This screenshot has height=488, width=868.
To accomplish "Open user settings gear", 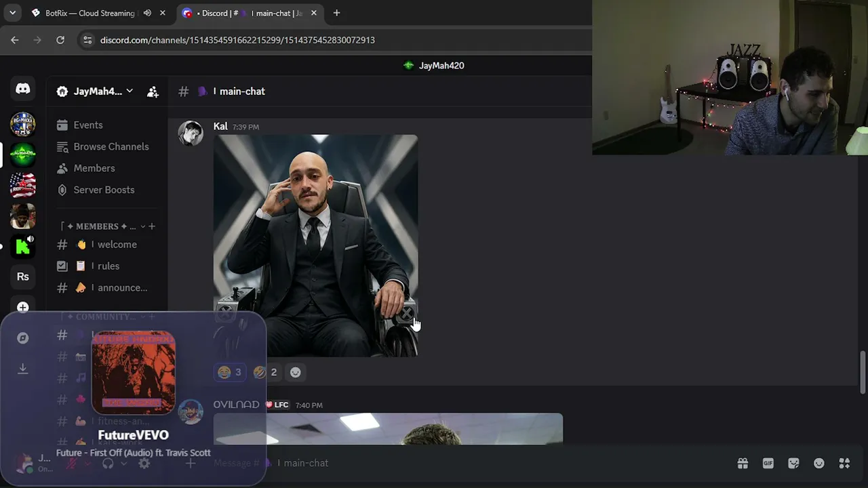I will point(144,464).
